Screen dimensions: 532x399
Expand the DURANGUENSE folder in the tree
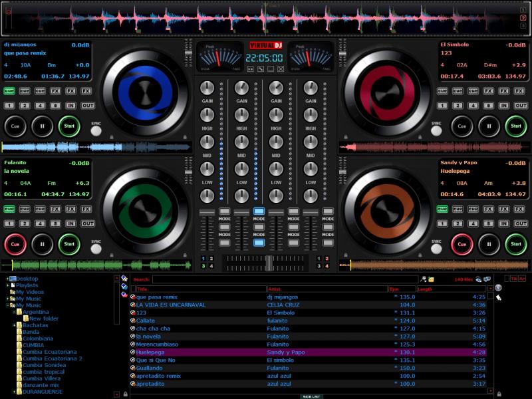coord(14,392)
